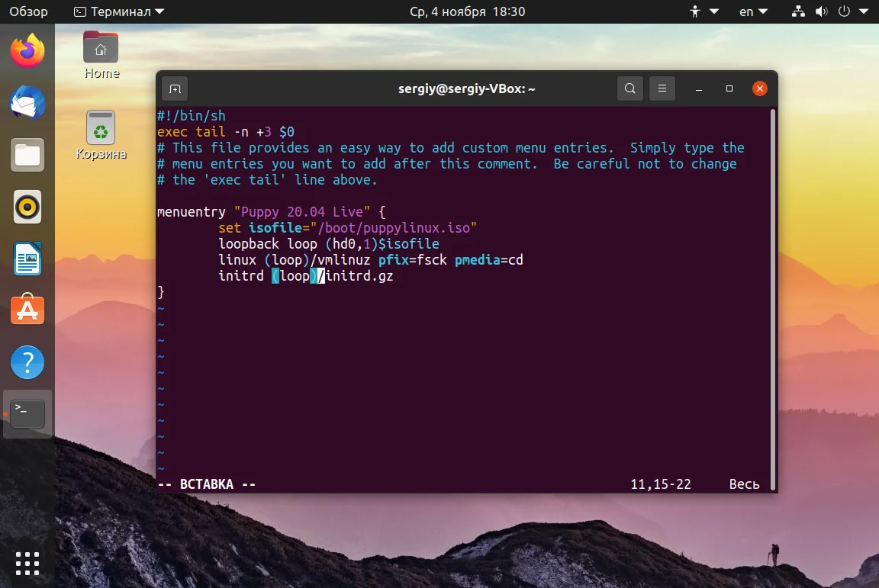Click the window title sergiy@sergiy-VBox: ~
This screenshot has width=879, height=588.
click(x=466, y=88)
